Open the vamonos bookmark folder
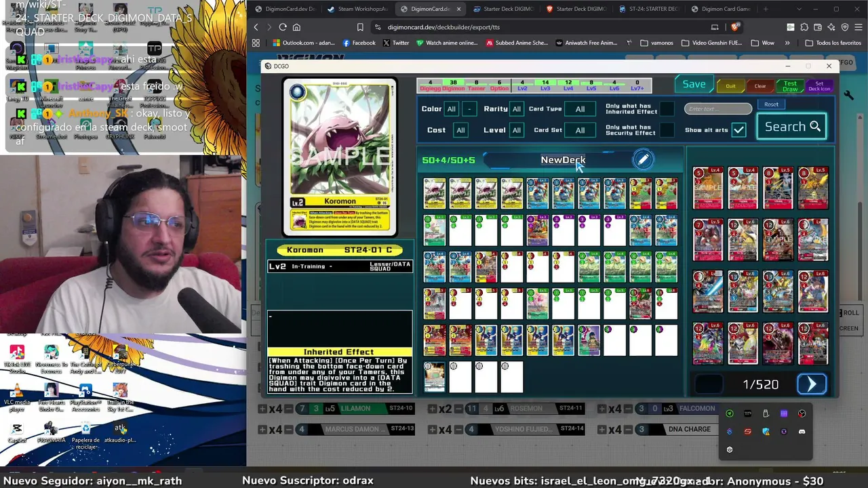 (656, 43)
